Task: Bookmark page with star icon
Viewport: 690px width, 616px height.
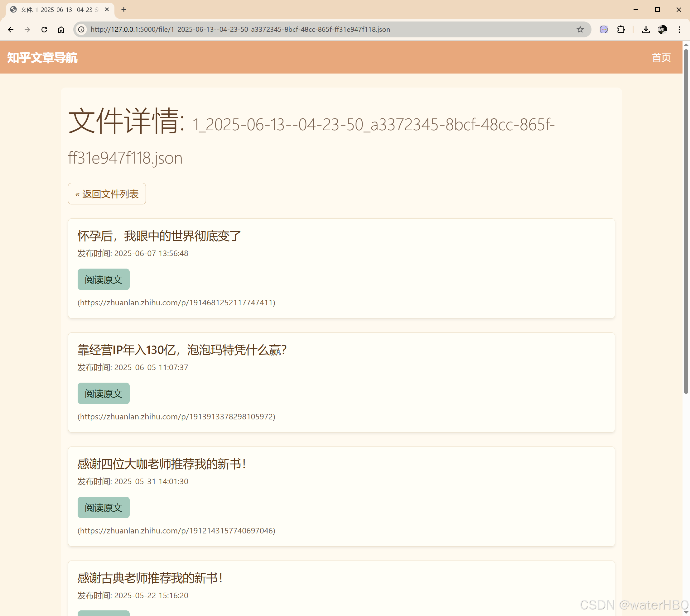Action: (580, 30)
